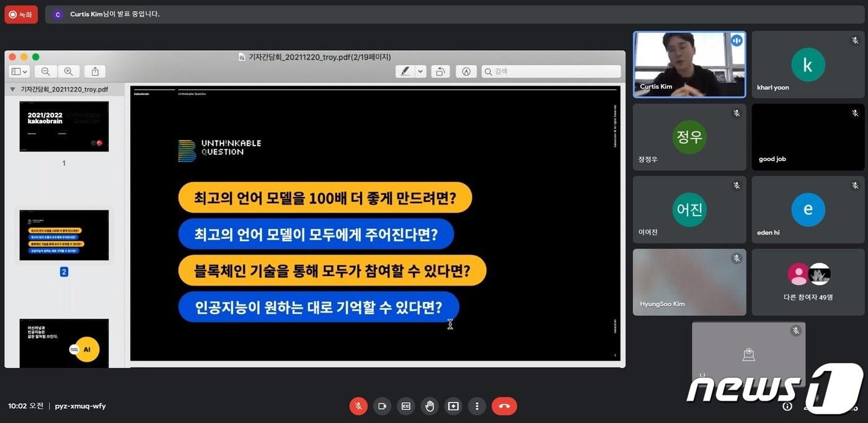Open the 다른 참여자 49명 participants tile

click(808, 281)
